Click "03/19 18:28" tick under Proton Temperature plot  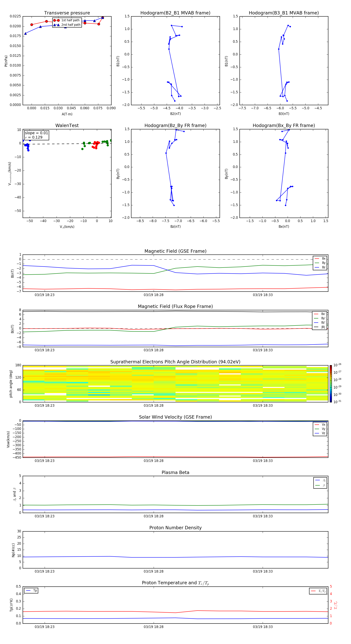[x=153, y=627]
